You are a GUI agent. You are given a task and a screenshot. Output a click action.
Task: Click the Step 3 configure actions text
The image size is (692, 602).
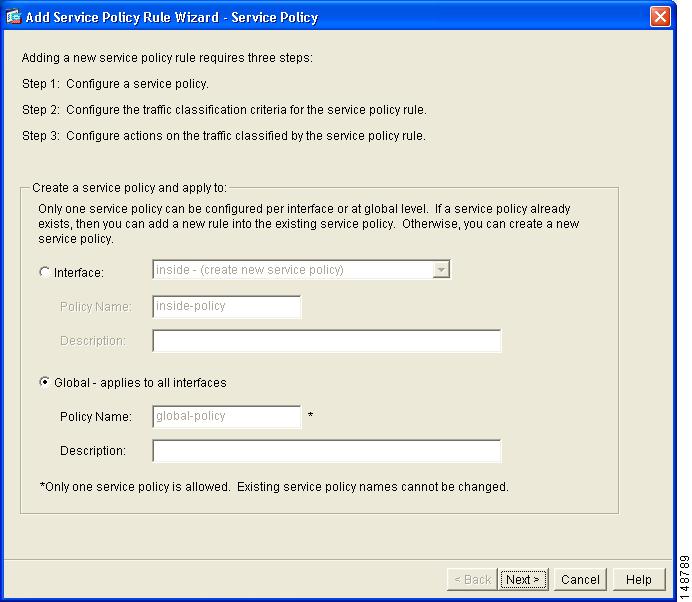point(224,136)
